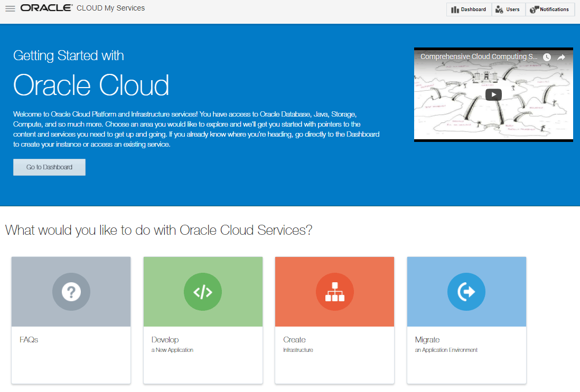Image resolution: width=580 pixels, height=392 pixels.
Task: Click the Dashboard bar-chart icon
Action: (454, 9)
